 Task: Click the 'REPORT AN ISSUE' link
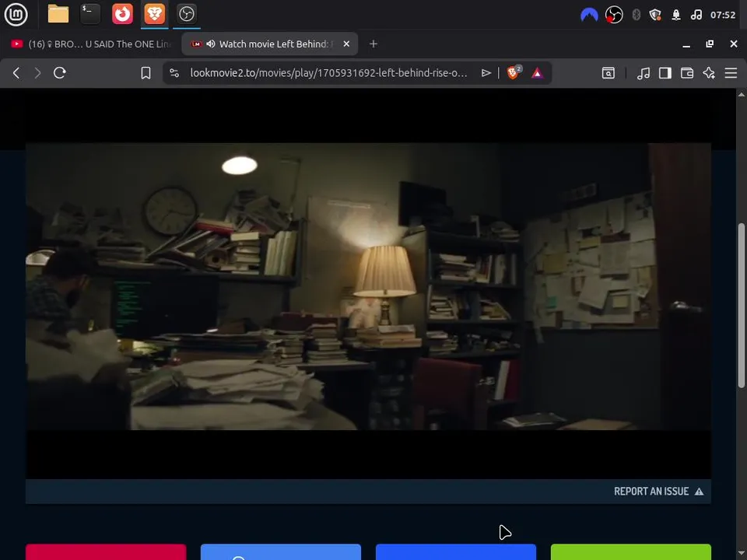tap(658, 492)
